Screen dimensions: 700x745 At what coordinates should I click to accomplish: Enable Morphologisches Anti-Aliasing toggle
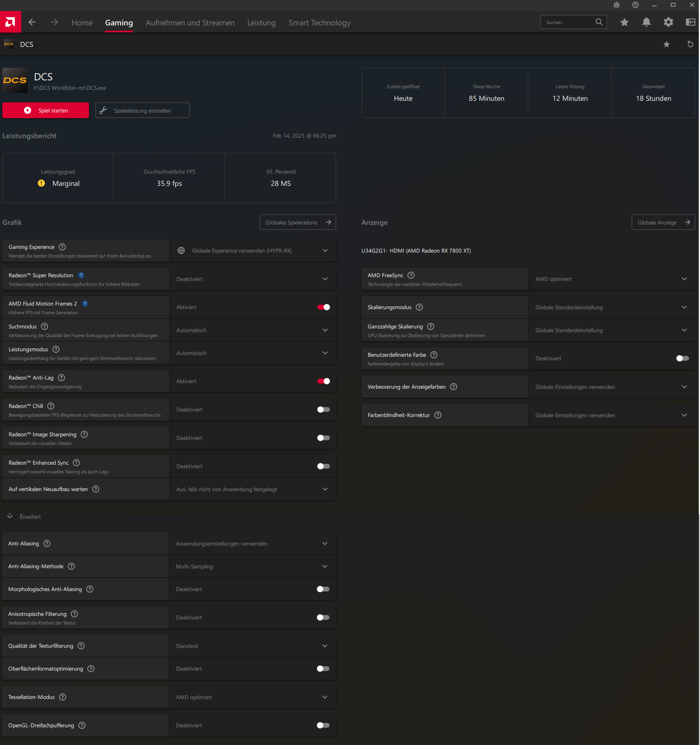tap(323, 589)
